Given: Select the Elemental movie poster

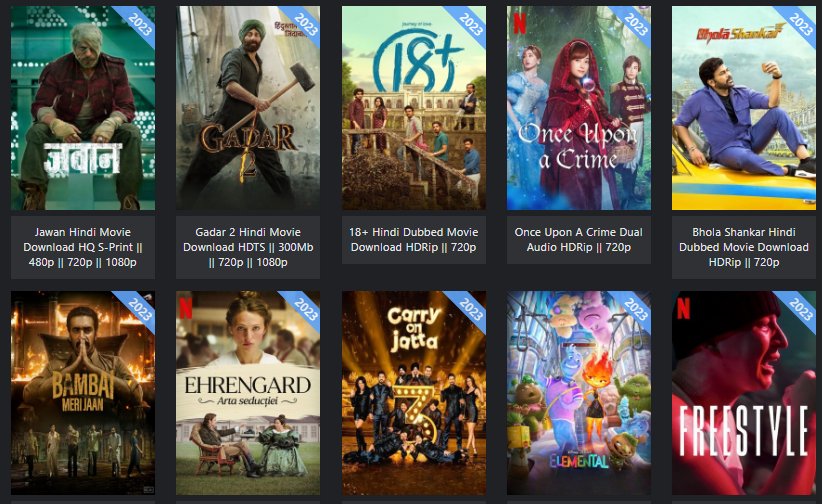Looking at the screenshot, I should [x=579, y=393].
